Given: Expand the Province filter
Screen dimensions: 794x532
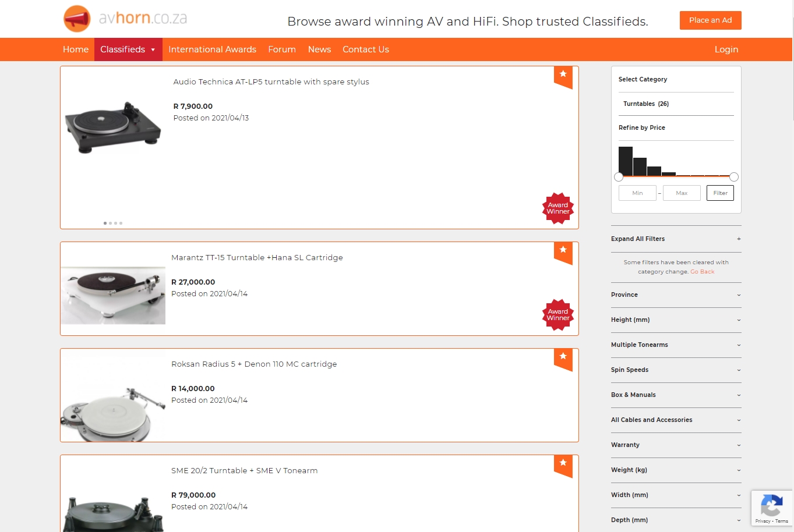Looking at the screenshot, I should [676, 295].
